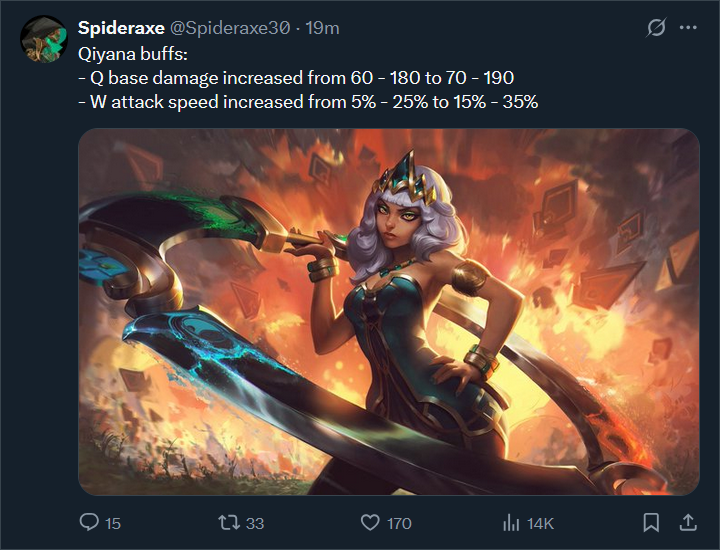This screenshot has height=550, width=720.
Task: Open the three-dot more options menu
Action: 688,28
